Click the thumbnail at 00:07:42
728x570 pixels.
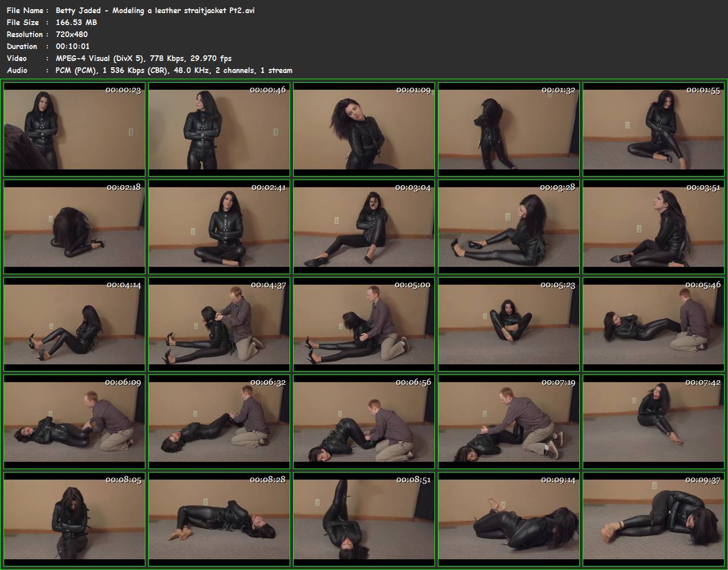653,422
